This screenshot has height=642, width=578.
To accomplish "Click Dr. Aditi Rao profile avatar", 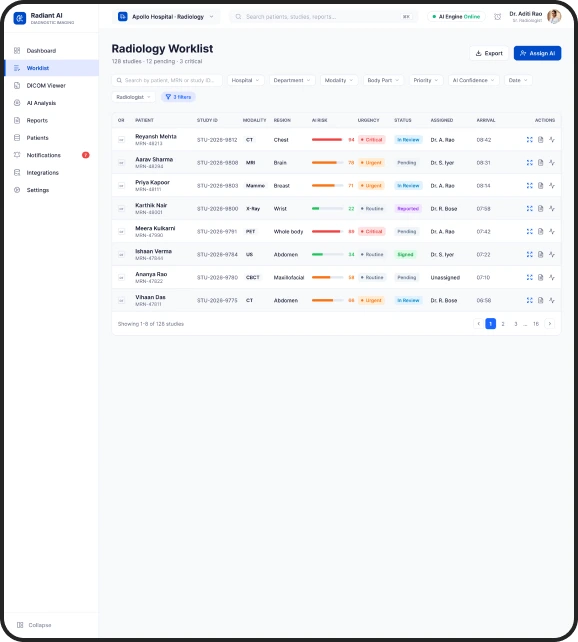I will [554, 17].
